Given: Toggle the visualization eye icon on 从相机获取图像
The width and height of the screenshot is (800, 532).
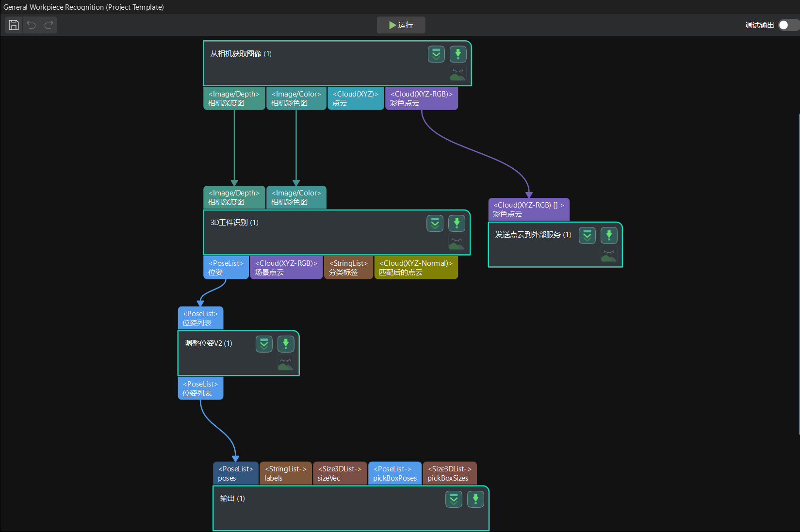Looking at the screenshot, I should pyautogui.click(x=457, y=74).
